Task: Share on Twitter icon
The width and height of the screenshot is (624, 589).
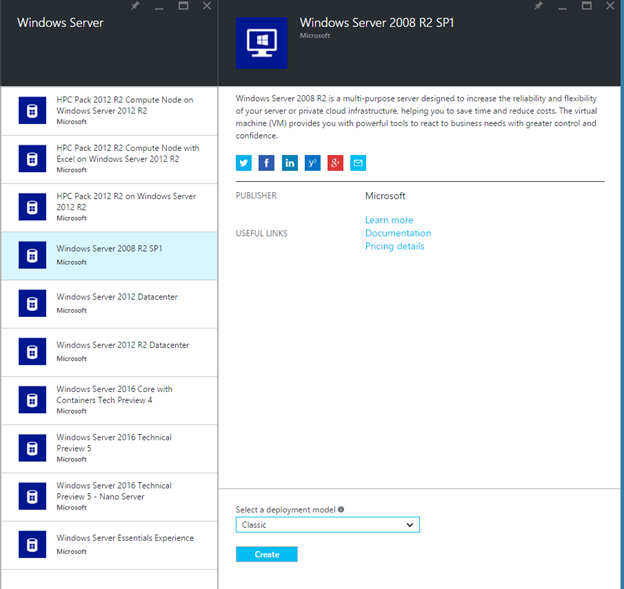Action: coord(244,163)
